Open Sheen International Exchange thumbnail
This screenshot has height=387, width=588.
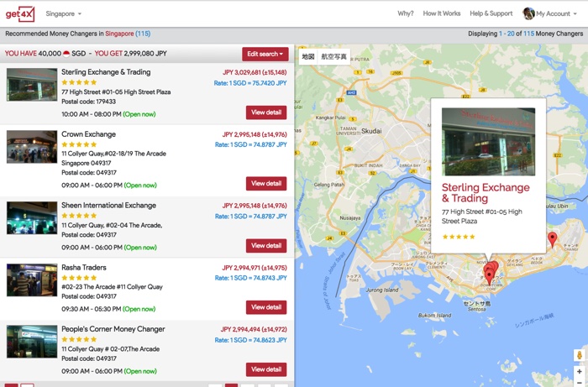pyautogui.click(x=32, y=218)
